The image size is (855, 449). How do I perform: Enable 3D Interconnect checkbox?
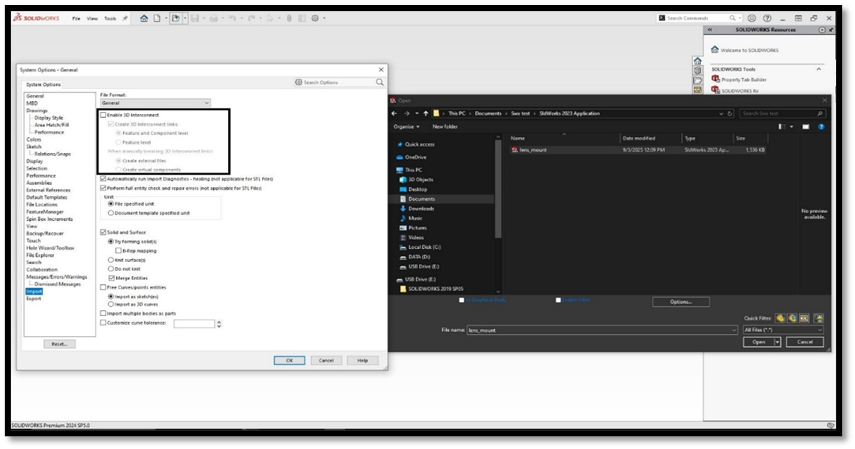[103, 115]
